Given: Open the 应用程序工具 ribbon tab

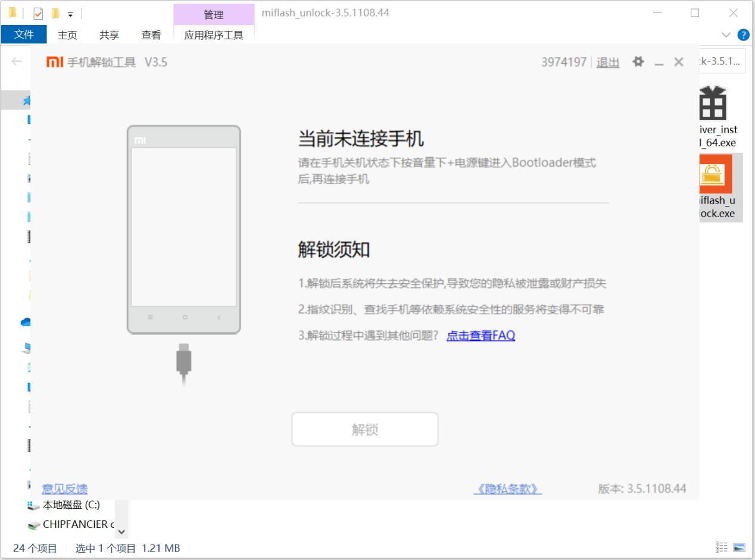Looking at the screenshot, I should (214, 35).
